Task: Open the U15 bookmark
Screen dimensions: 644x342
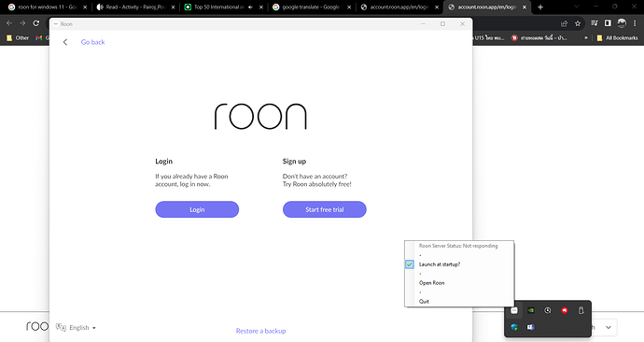Action: click(x=489, y=37)
